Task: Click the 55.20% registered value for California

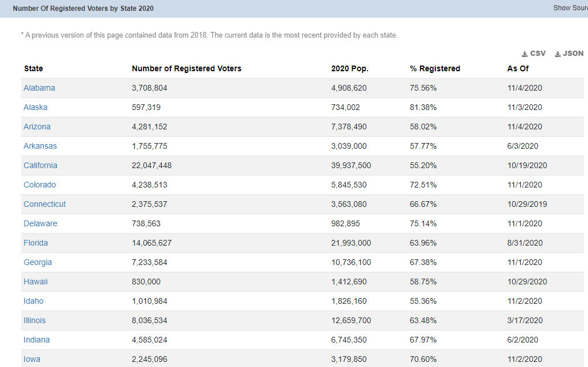Action: pyautogui.click(x=423, y=165)
